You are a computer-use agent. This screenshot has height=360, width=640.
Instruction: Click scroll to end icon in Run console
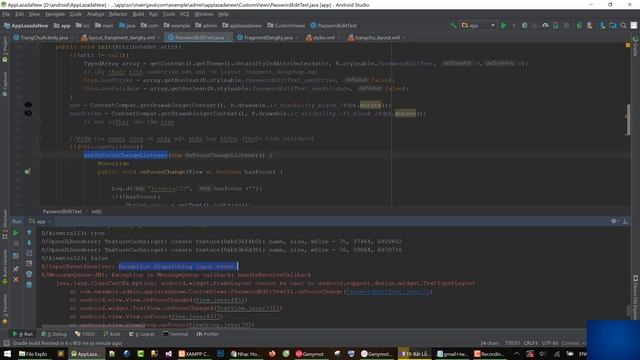point(29,264)
